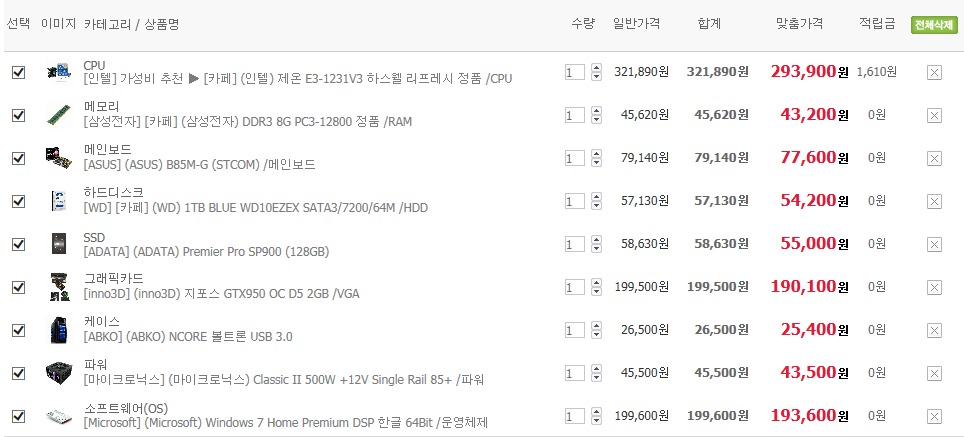
Task: Adjust quantity stepper for 소프트웨어(OS) row
Action: 596,417
